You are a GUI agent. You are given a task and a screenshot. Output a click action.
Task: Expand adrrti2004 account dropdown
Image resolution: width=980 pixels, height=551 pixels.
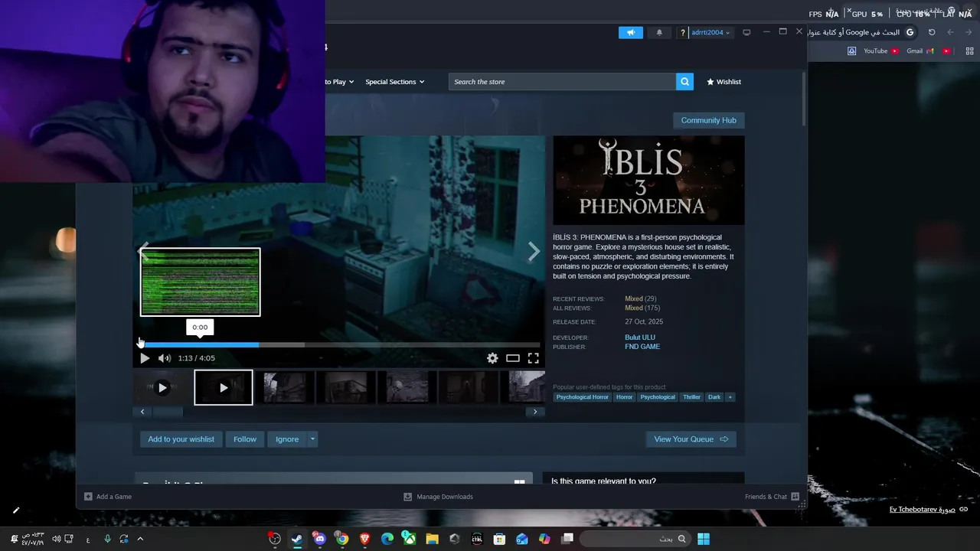[x=710, y=32]
